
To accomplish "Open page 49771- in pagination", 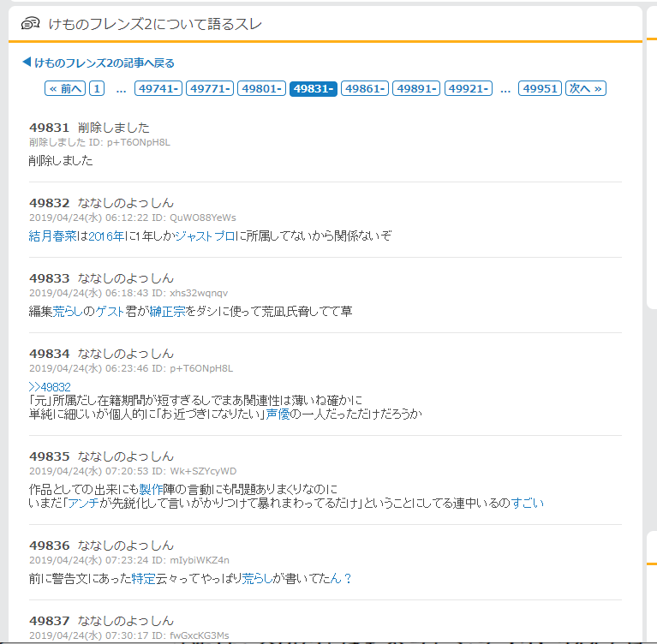I will pos(210,88).
